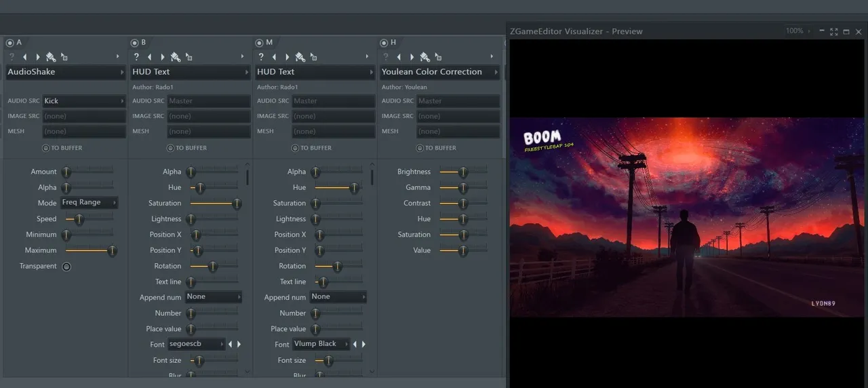Select next effect in layer H
868x388 pixels.
click(412, 57)
